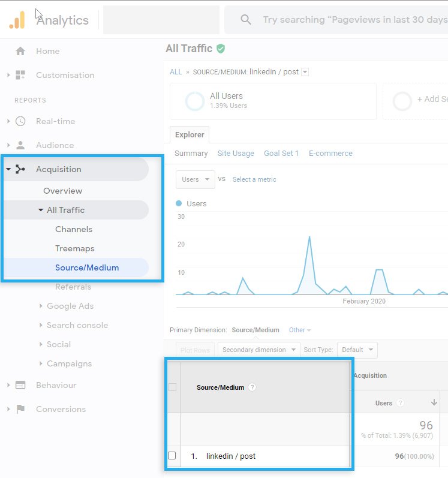This screenshot has width=448, height=478.
Task: Click the account selector box beside Analytics
Action: pos(161,20)
